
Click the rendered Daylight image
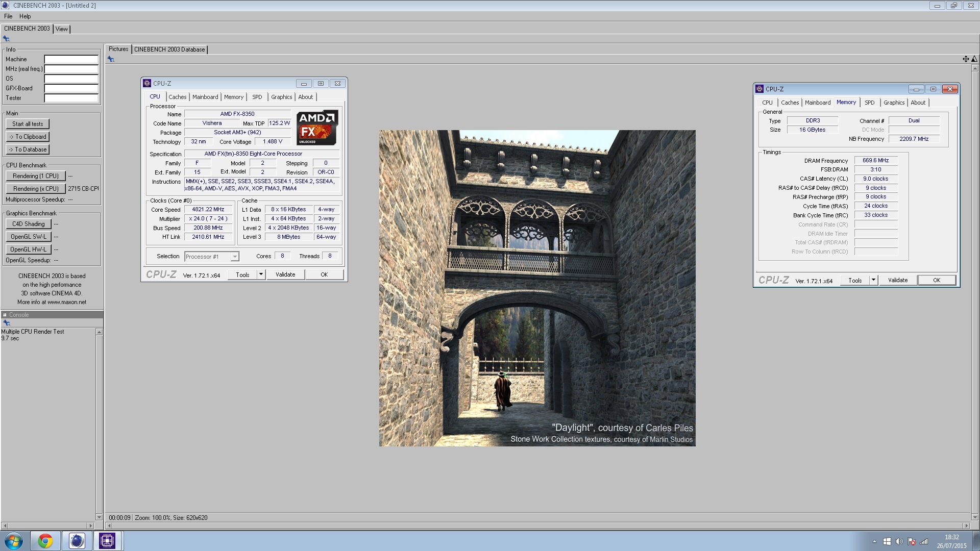coord(537,288)
